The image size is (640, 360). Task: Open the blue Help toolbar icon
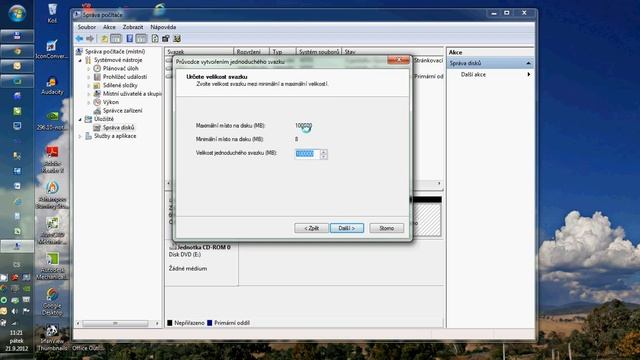[x=129, y=39]
